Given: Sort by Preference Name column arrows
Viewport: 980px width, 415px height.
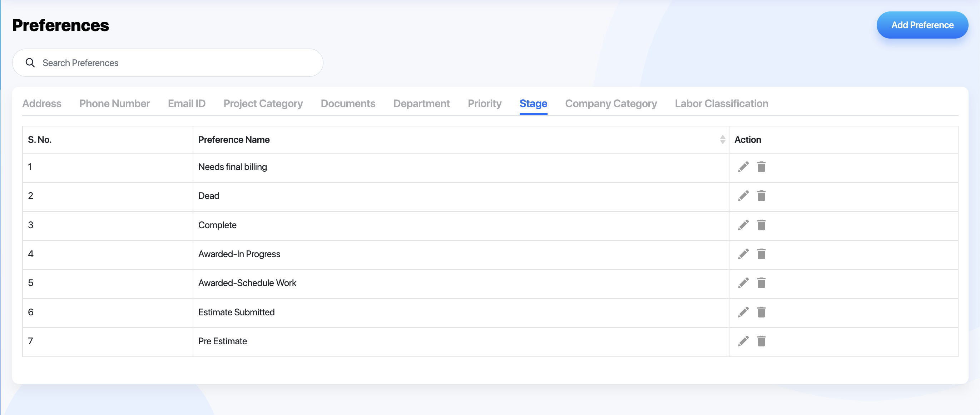Looking at the screenshot, I should [x=722, y=140].
